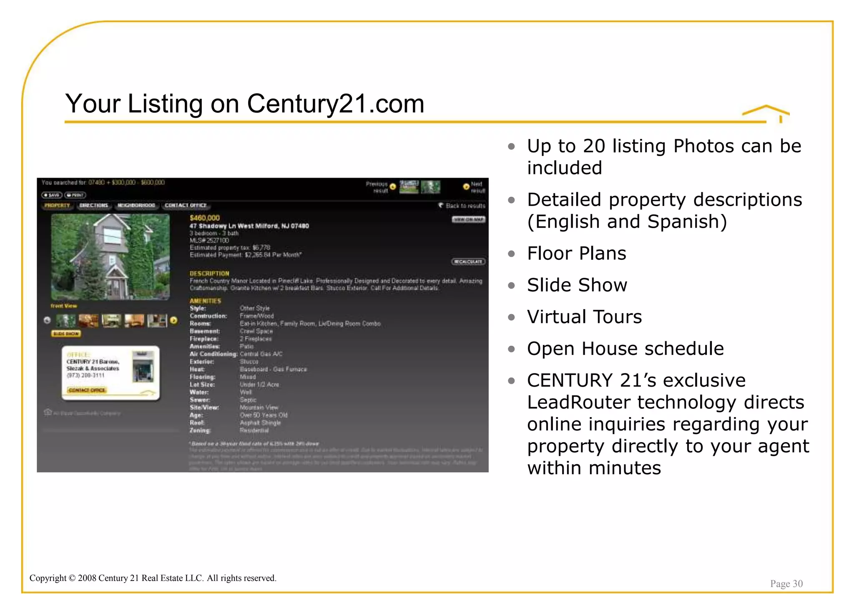
Task: Start the Slide Show
Action: pos(66,334)
